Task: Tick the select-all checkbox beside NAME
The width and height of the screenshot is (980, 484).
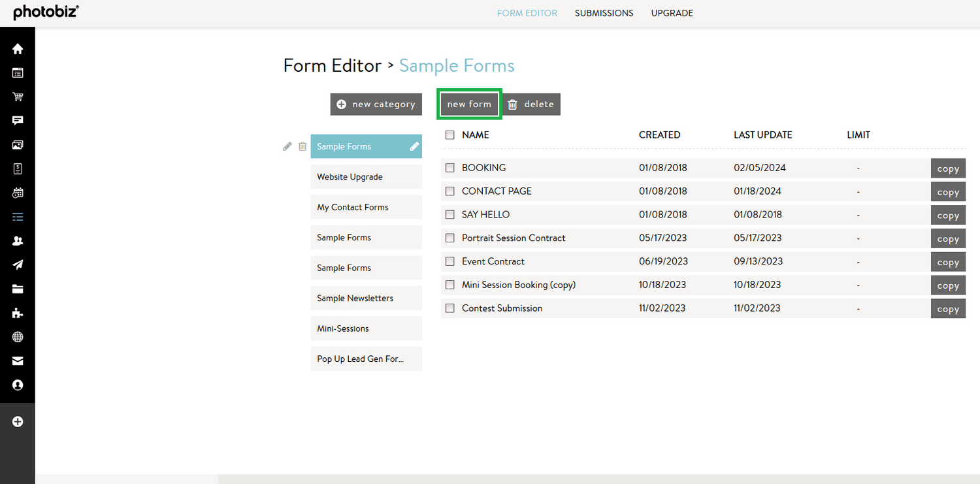Action: tap(449, 135)
